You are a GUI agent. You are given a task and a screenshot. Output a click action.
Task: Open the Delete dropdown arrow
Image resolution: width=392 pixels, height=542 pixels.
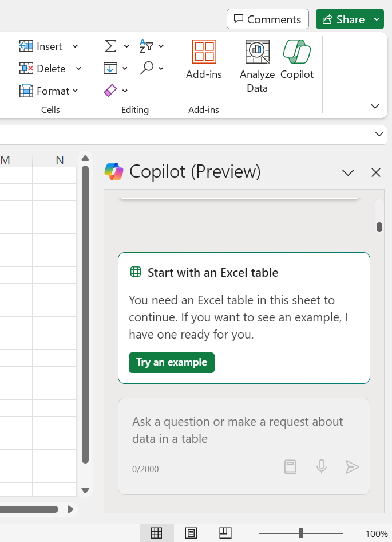click(78, 68)
